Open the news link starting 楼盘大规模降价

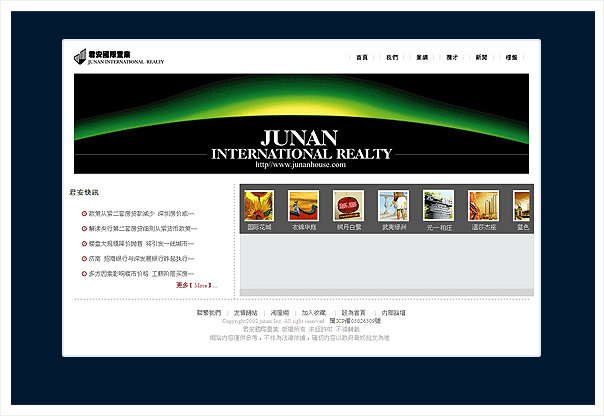pos(141,243)
